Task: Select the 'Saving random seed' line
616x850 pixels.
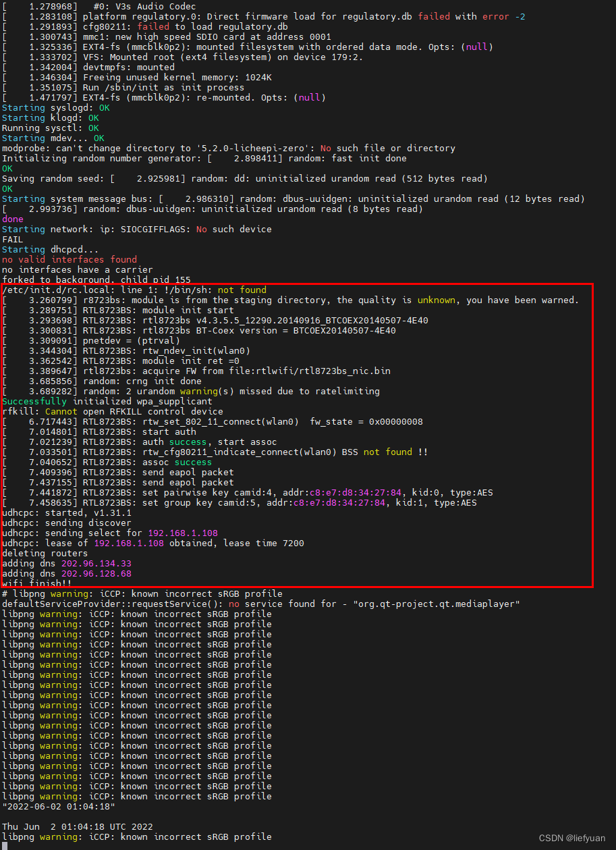Action: point(245,178)
